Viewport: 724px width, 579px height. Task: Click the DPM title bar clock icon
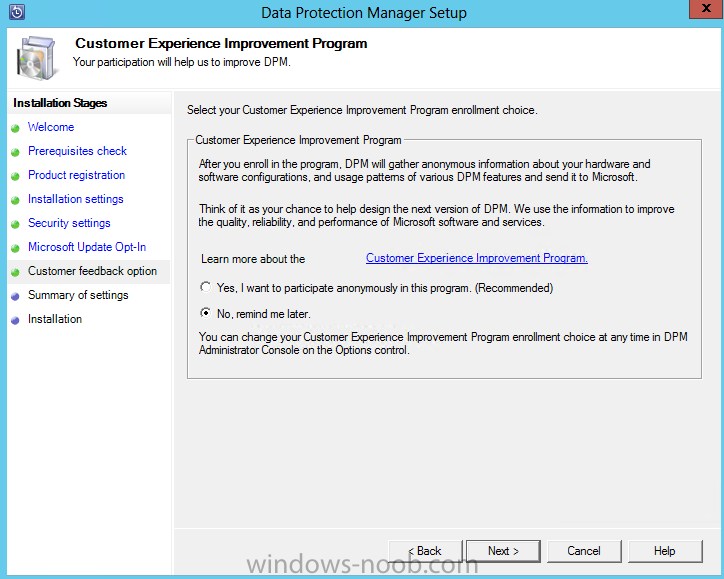[x=17, y=12]
